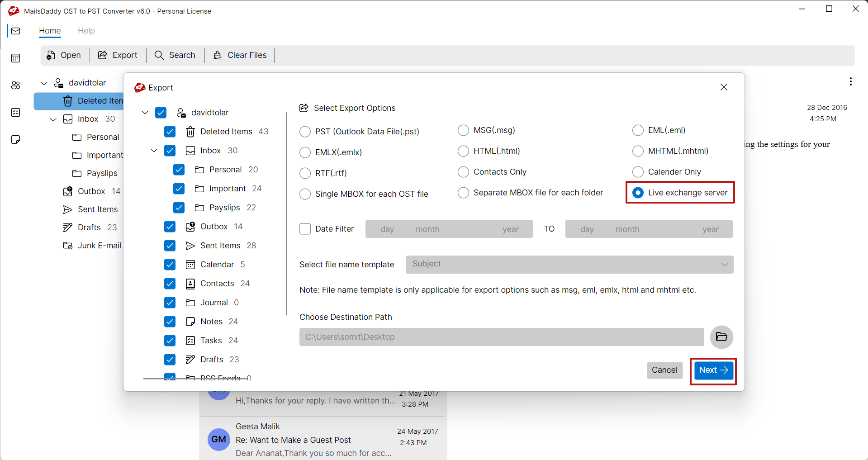The height and width of the screenshot is (460, 868).
Task: Select Sent Items in background folder list
Action: pos(90,209)
